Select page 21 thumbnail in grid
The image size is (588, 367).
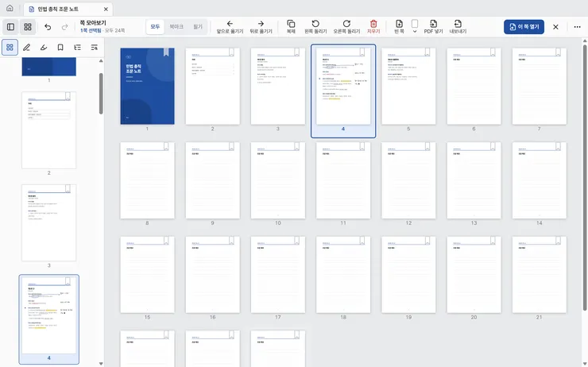(x=540, y=274)
